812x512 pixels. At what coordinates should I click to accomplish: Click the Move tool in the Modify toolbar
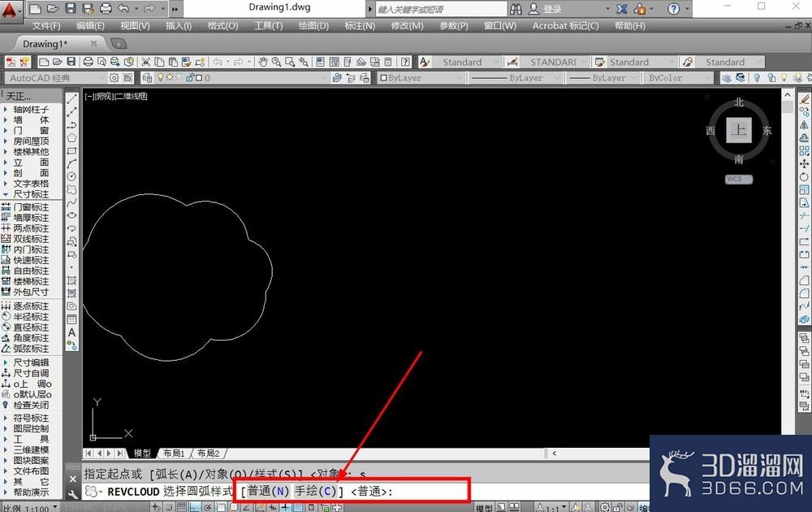pyautogui.click(x=804, y=163)
